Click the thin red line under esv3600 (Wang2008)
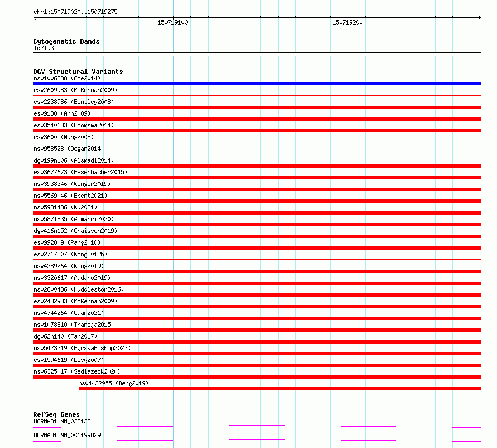 (257, 142)
